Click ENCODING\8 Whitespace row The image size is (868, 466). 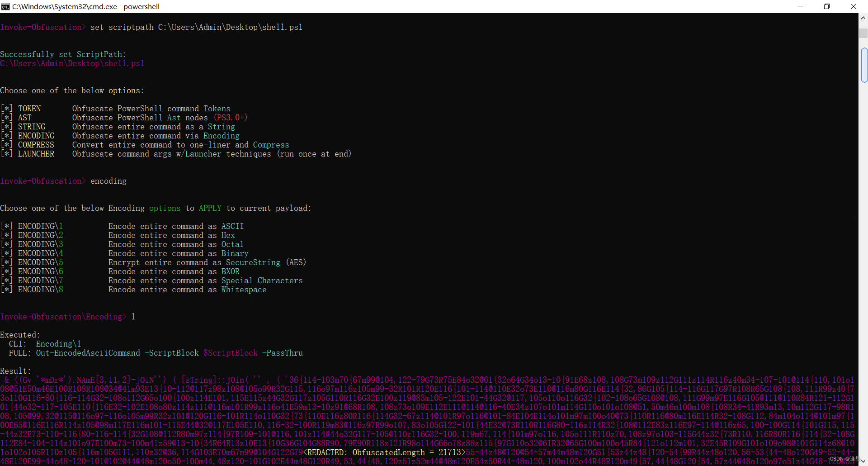tap(133, 290)
